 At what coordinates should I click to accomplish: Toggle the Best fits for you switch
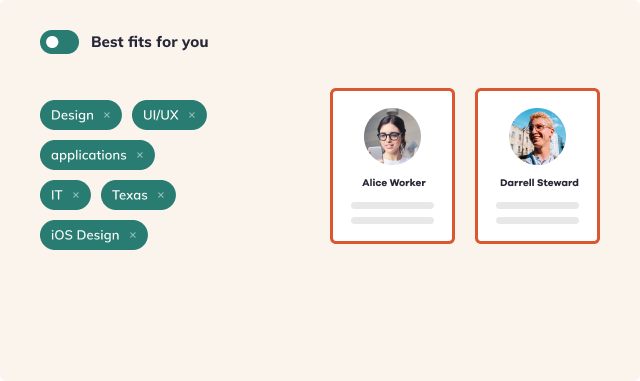(x=60, y=42)
